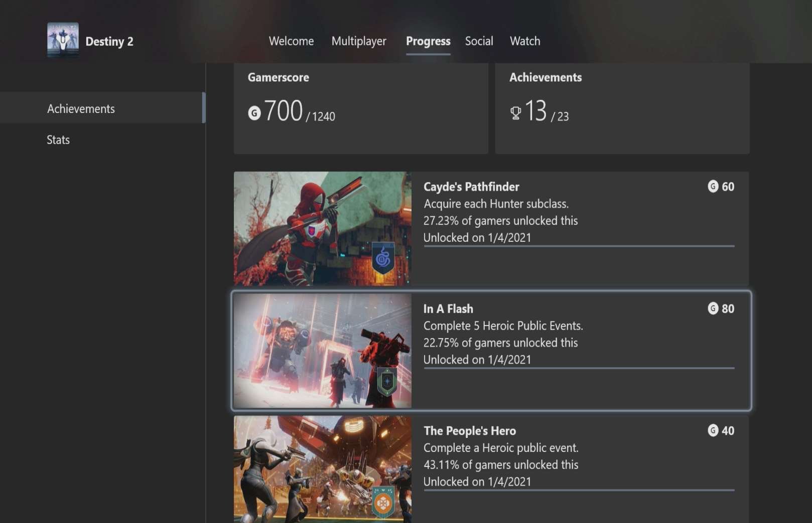Select the Progress tab
This screenshot has height=523, width=812.
click(x=428, y=41)
